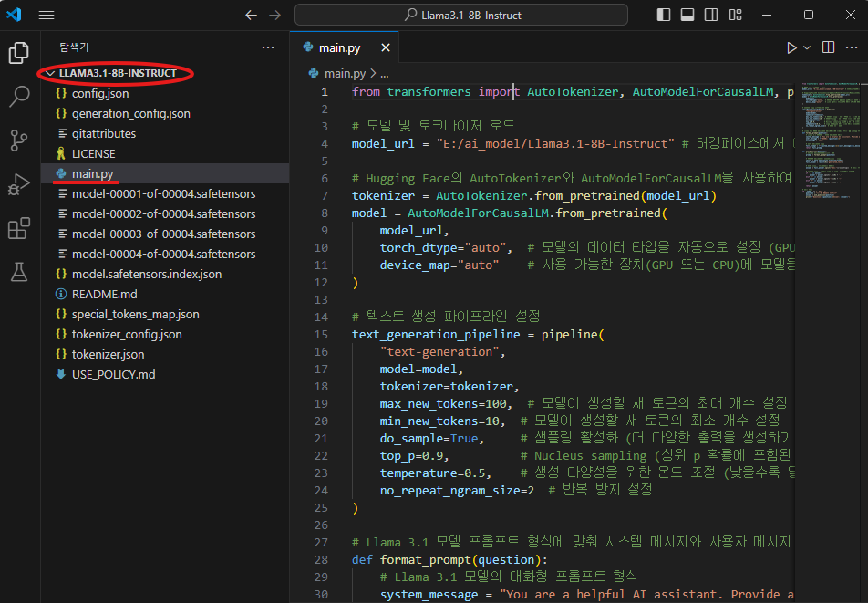Go forward using the right arrow
The height and width of the screenshot is (603, 868).
(x=275, y=15)
